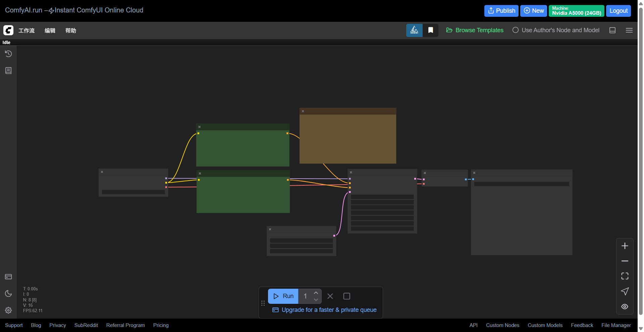
Task: Open the node library list icon
Action: 8,70
